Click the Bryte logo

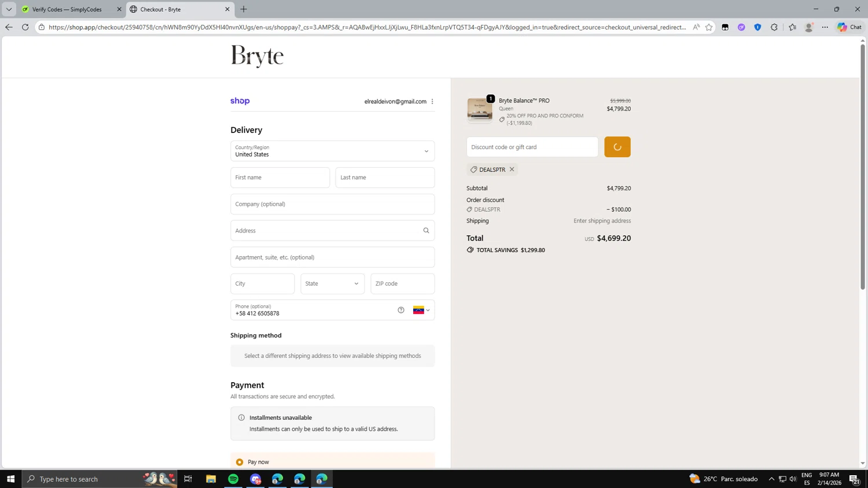258,57
